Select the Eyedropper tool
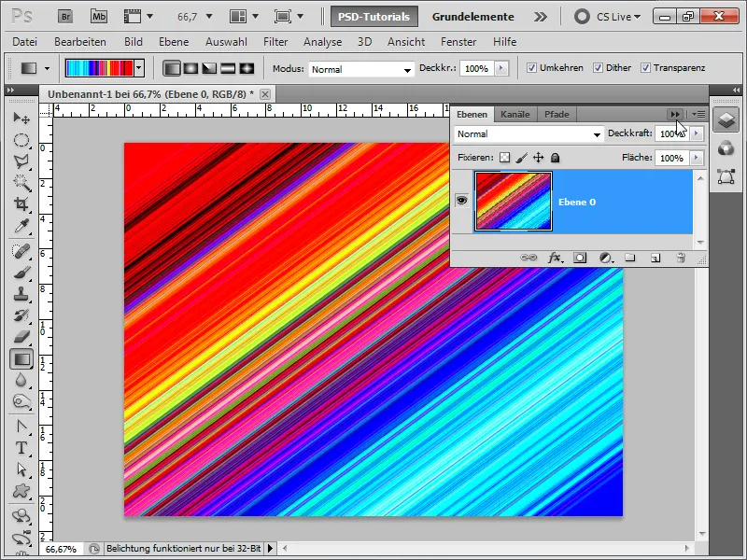Viewport: 747px width, 560px height. tap(21, 225)
